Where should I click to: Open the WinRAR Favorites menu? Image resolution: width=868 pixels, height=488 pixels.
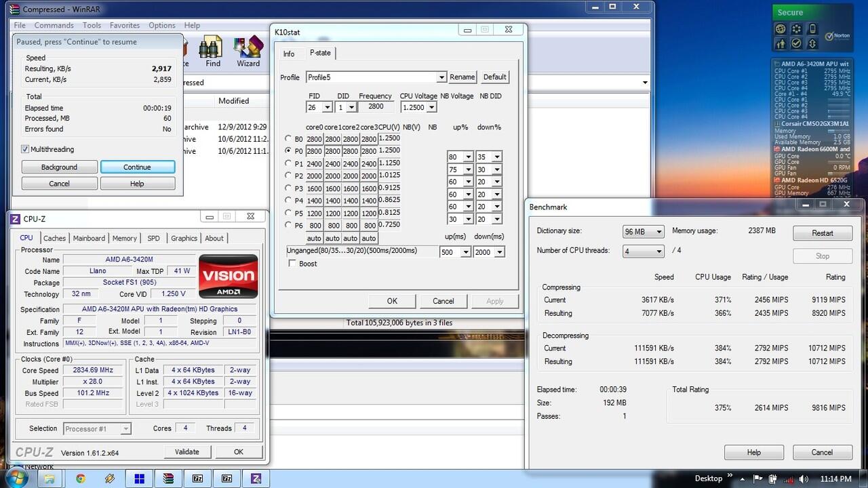pyautogui.click(x=125, y=26)
